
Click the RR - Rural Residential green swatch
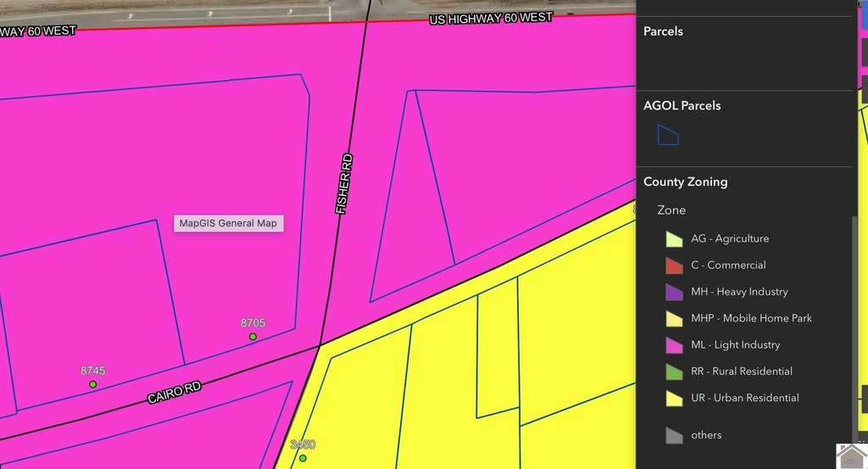pos(674,372)
